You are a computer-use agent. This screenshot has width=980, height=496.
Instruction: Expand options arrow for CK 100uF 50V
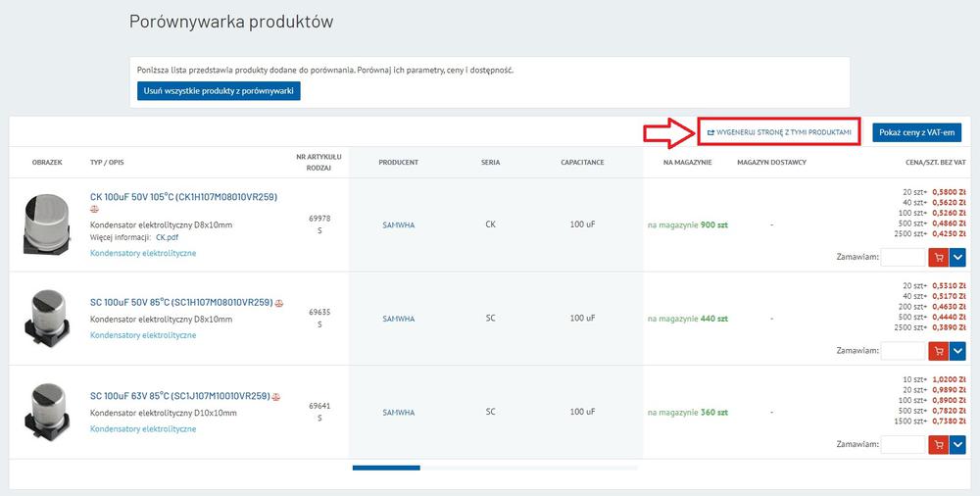pos(957,257)
